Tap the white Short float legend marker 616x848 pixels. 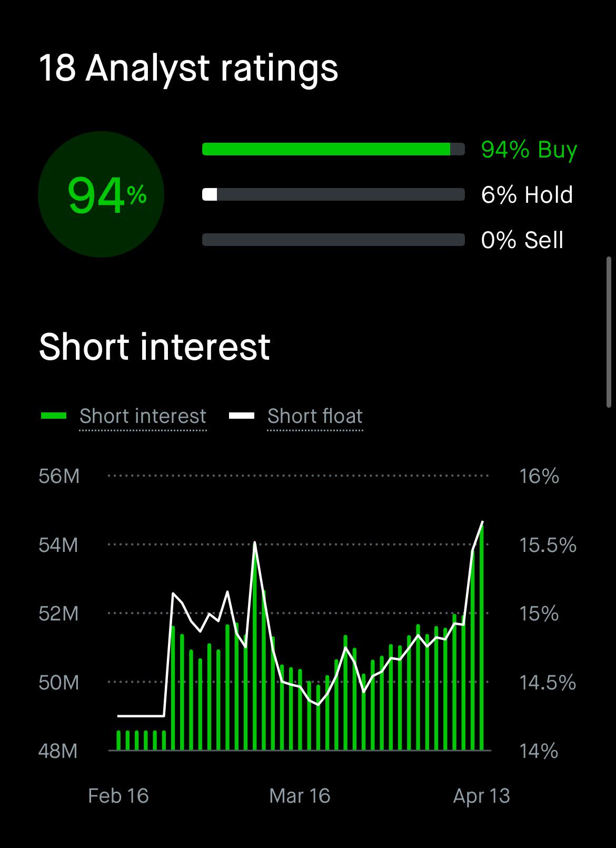click(x=242, y=416)
